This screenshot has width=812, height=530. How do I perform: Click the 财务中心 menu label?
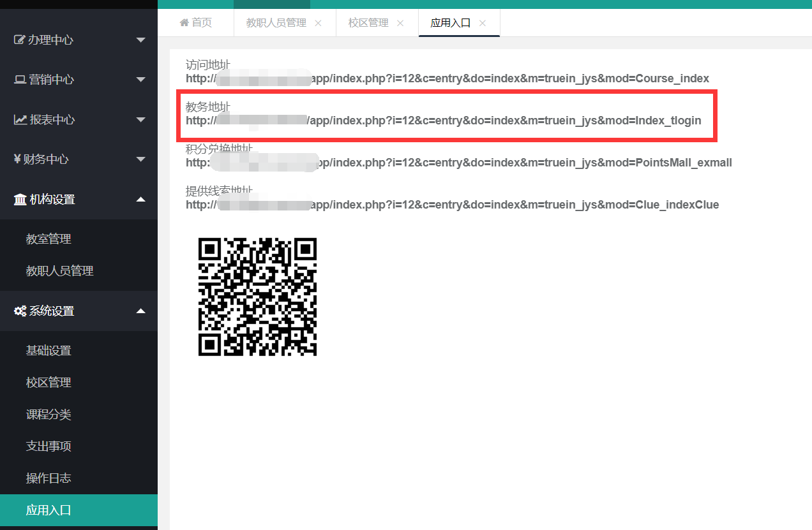point(46,159)
